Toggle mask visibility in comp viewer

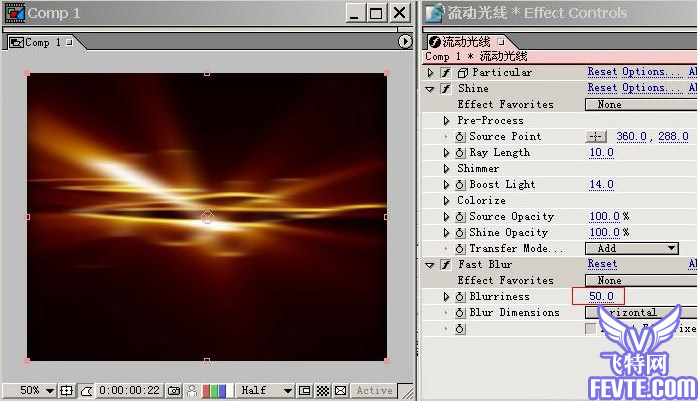(x=86, y=391)
